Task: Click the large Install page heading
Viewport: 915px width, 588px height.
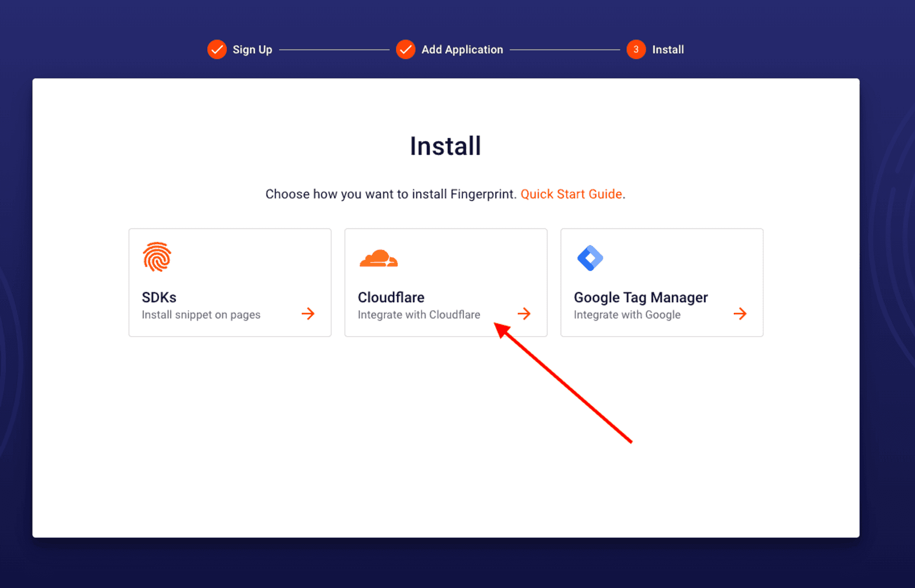Action: 446,146
